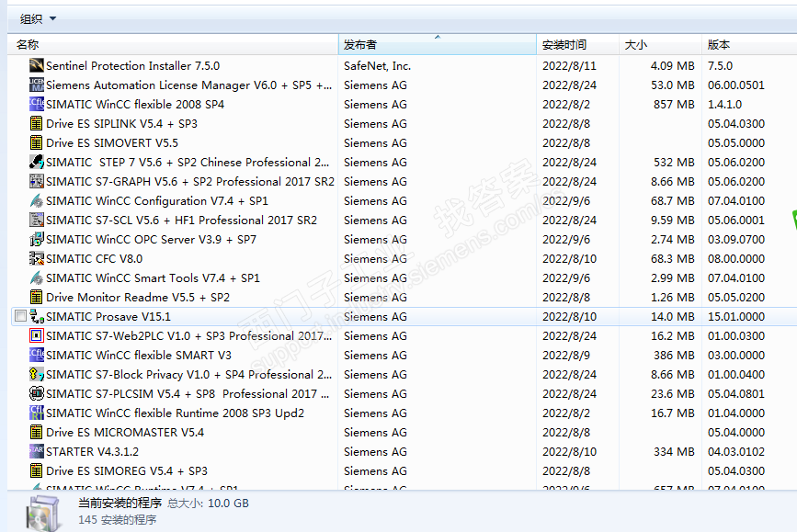Click the Drive ES SIMOVERT icon
Image resolution: width=797 pixels, height=532 pixels.
[x=37, y=142]
